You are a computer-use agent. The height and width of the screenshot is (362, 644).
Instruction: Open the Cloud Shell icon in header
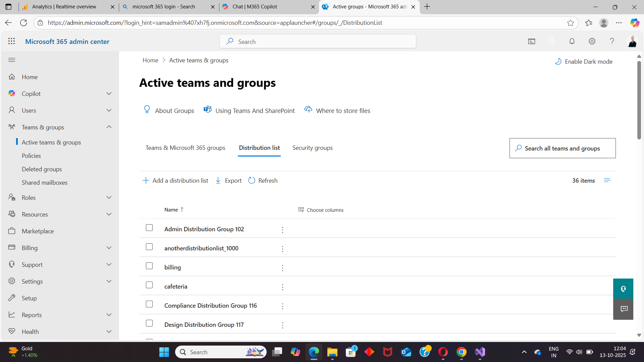532,42
